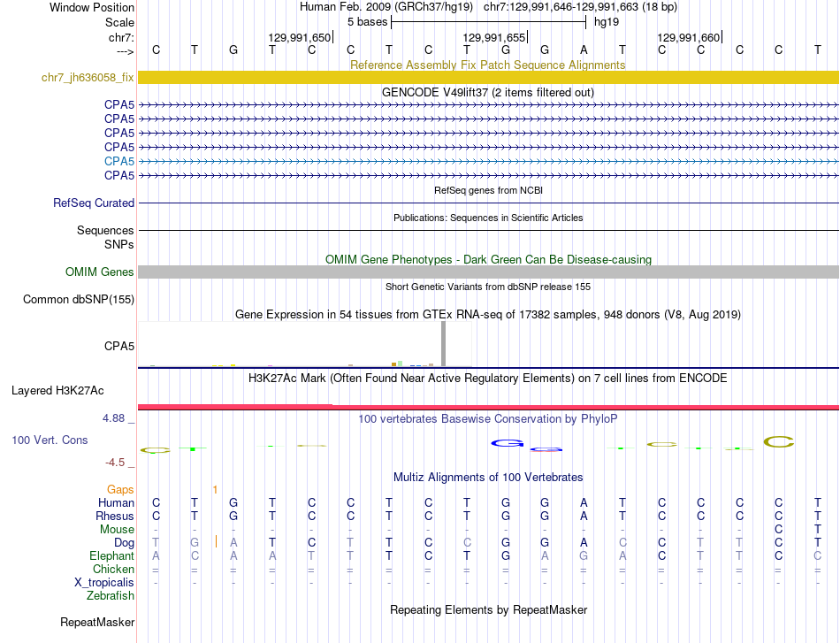Click the tall gray bar in GTEx chart

[443, 344]
